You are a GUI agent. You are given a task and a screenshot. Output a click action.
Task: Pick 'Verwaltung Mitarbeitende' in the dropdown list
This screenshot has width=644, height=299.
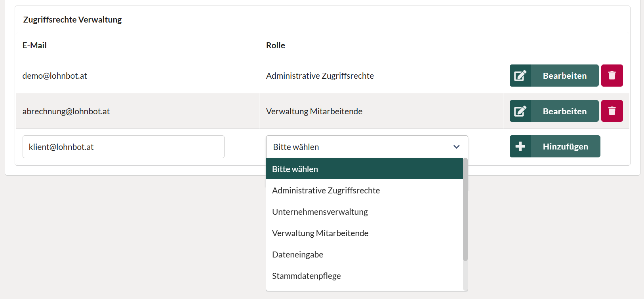tap(364, 233)
